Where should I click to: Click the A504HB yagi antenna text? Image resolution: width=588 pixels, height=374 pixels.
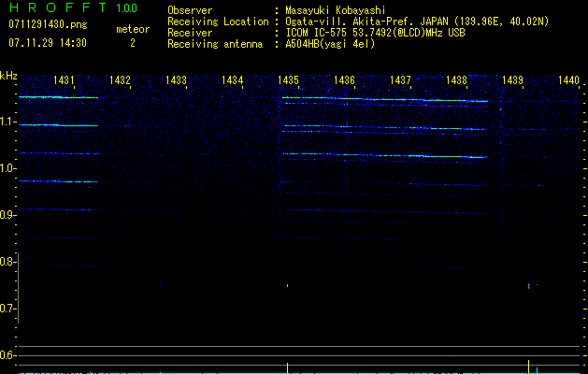[330, 44]
